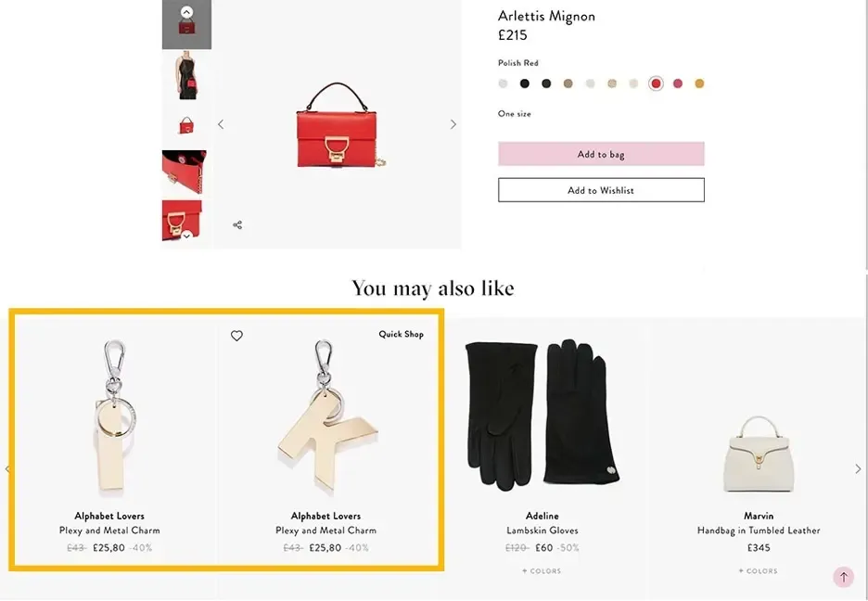This screenshot has height=601, width=868.
Task: Expand the color options under Adeline gloves
Action: pyautogui.click(x=542, y=571)
